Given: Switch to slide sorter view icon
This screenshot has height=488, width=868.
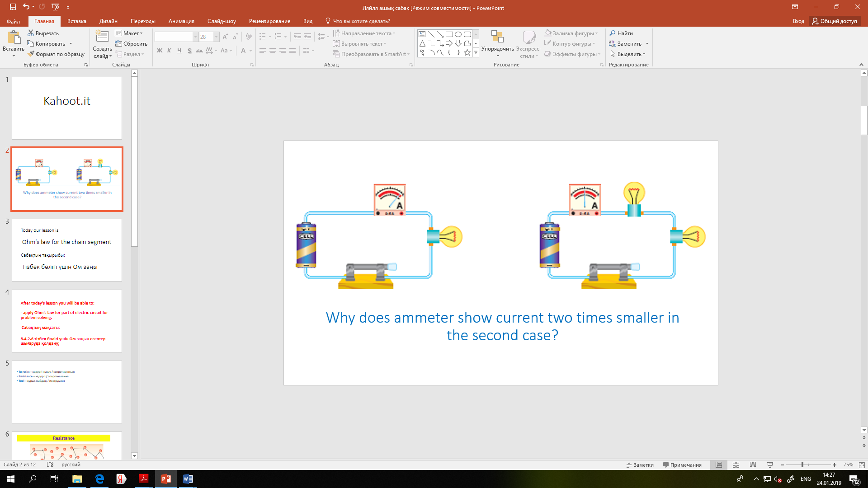Looking at the screenshot, I should 736,465.
